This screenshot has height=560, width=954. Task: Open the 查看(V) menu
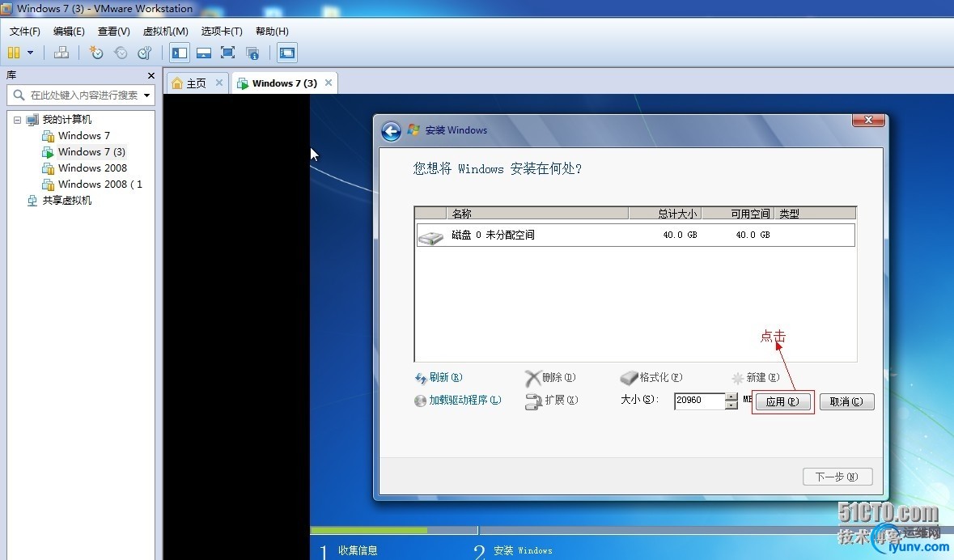point(114,31)
